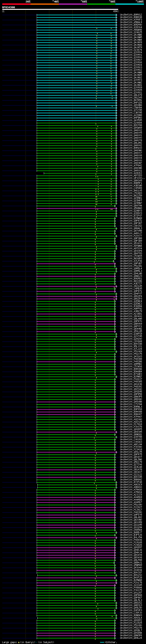Select the UniRef100_Q39923 label

click(x=131, y=213)
